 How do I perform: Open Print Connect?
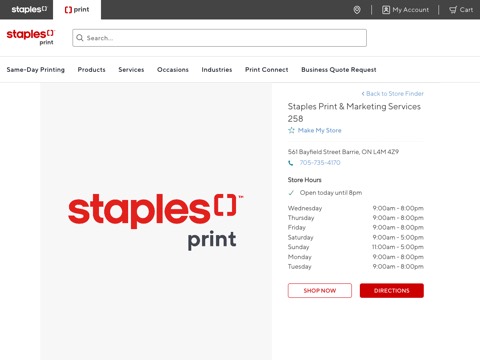267,70
